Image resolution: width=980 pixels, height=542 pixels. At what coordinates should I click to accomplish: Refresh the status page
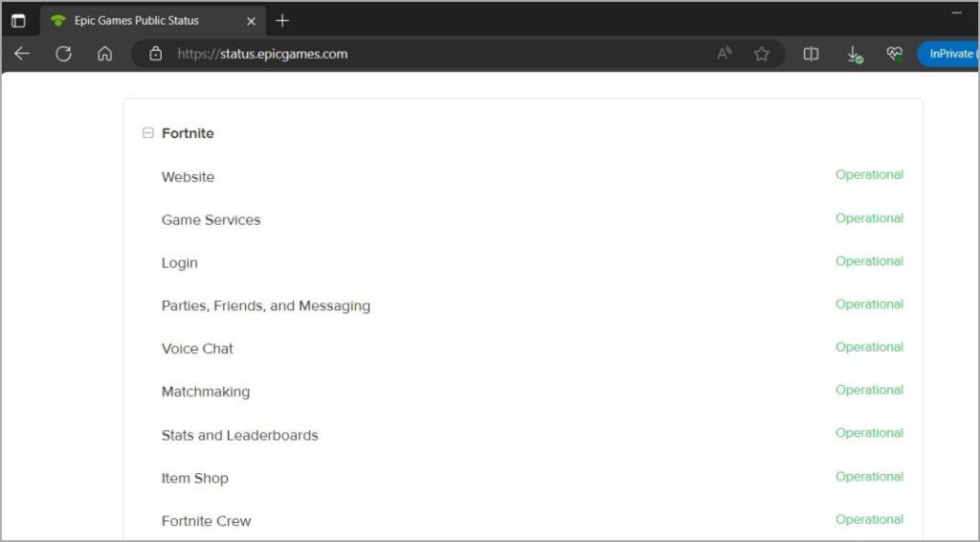63,54
